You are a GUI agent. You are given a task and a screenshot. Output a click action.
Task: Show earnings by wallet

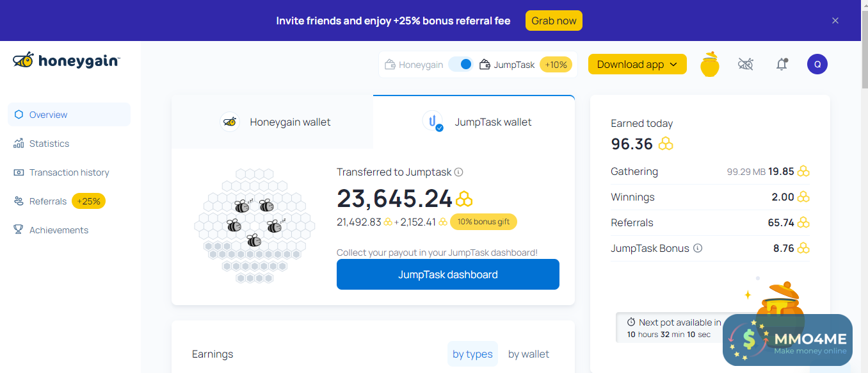(x=528, y=354)
